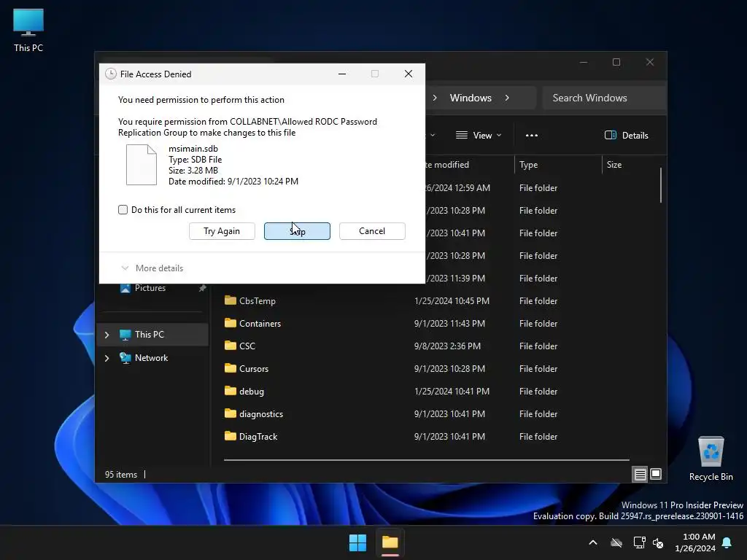
Task: Toggle the Details pane button
Action: (626, 135)
